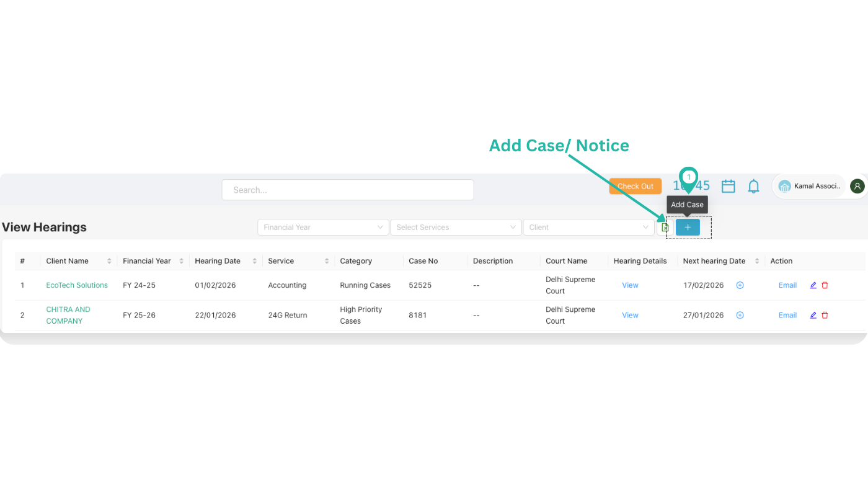
Task: Edit the EcoTech Solutions hearing row
Action: (813, 285)
